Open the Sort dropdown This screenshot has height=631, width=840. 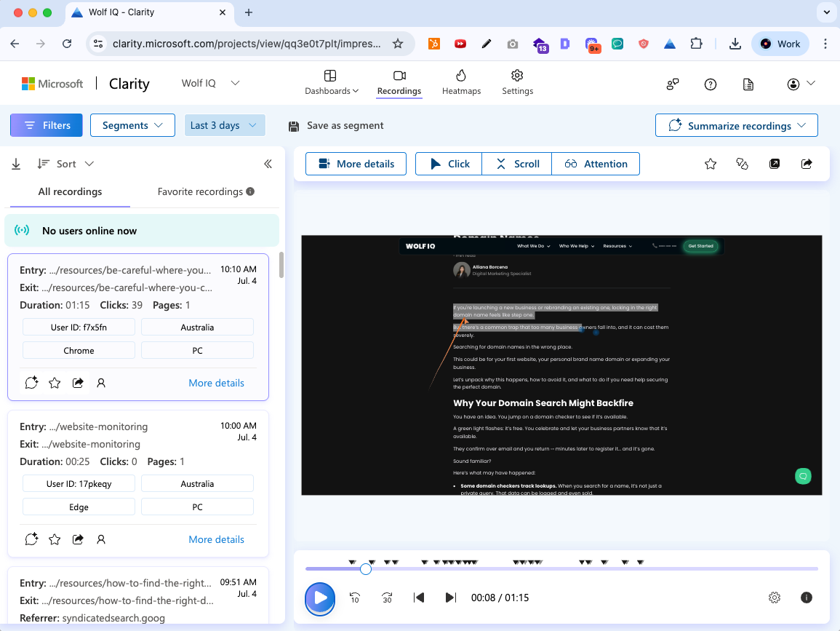[x=66, y=164]
